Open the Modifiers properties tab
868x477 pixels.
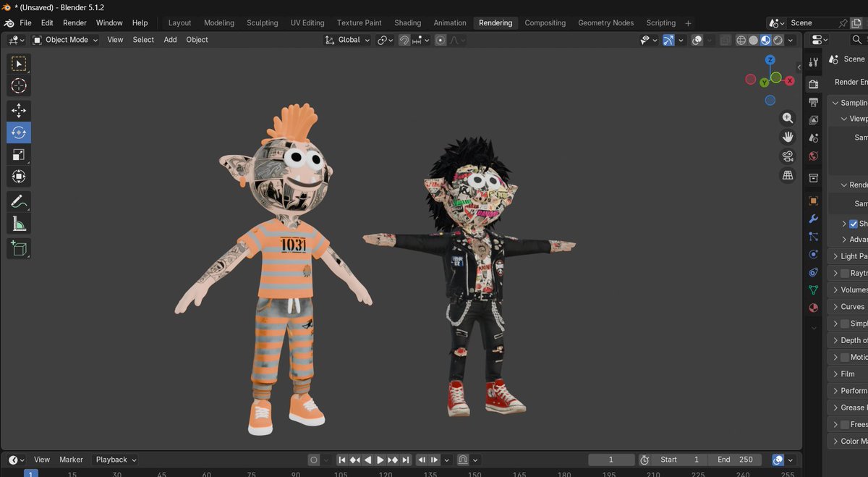[814, 219]
